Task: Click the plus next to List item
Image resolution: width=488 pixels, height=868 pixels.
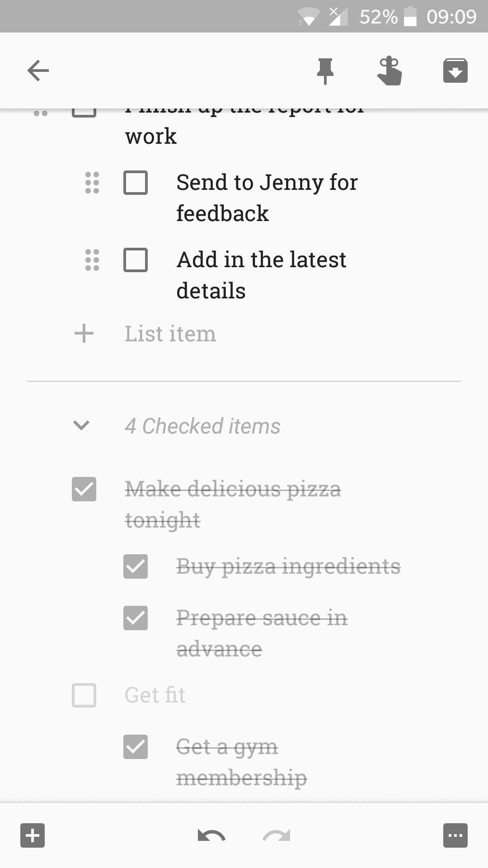Action: 84,334
